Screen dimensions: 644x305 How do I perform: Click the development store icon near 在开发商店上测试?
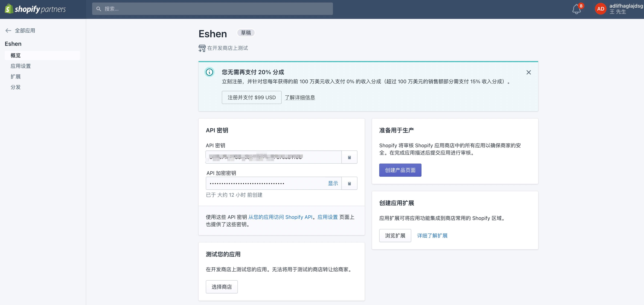coord(202,48)
